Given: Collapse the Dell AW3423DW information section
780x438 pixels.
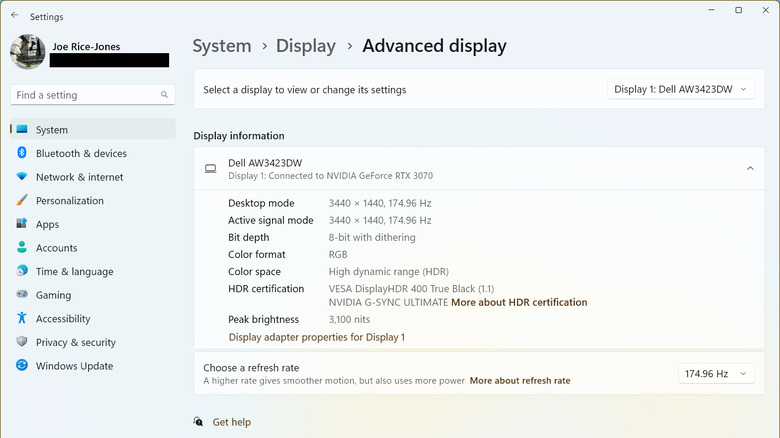Looking at the screenshot, I should (750, 169).
